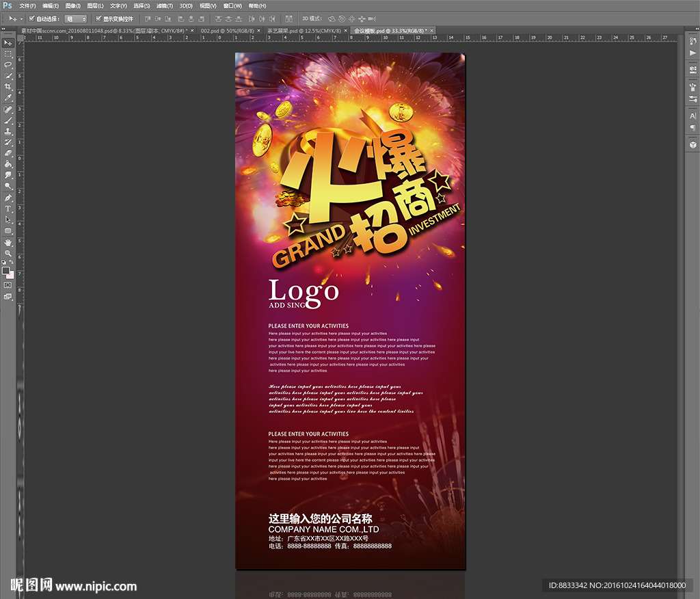Click the Photoshop Ps logo
The width and height of the screenshot is (700, 599).
tap(7, 5)
